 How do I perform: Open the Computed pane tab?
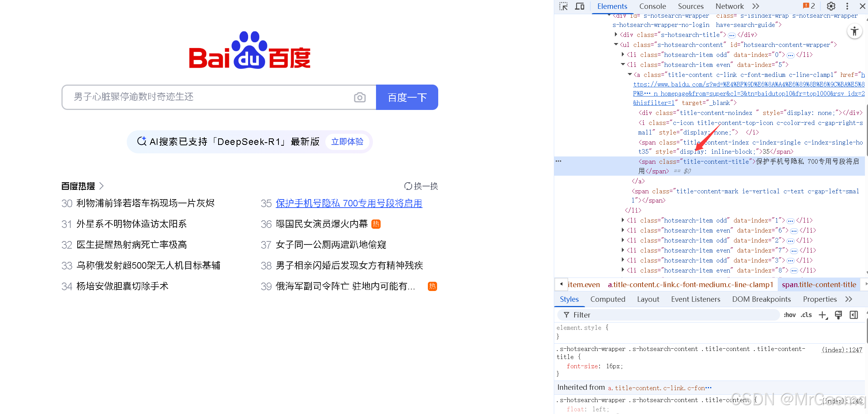[x=608, y=299]
